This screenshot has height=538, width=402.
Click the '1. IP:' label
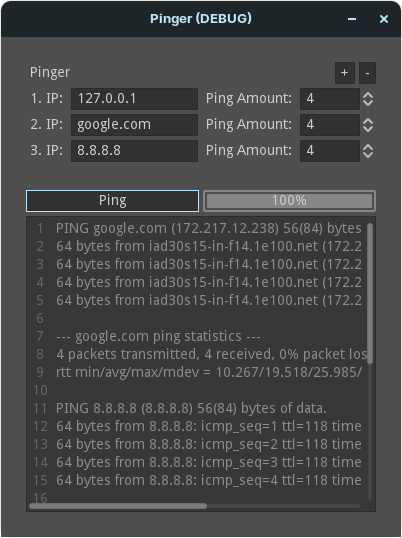[47, 99]
